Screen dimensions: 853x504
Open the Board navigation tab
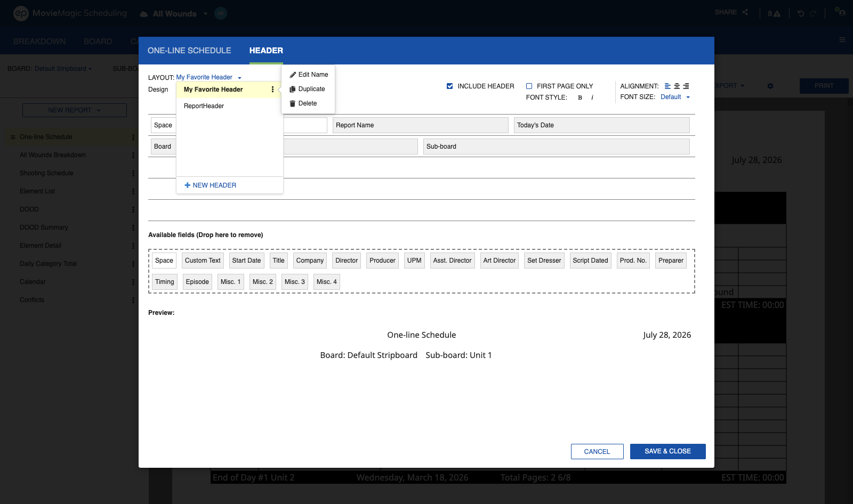point(98,41)
